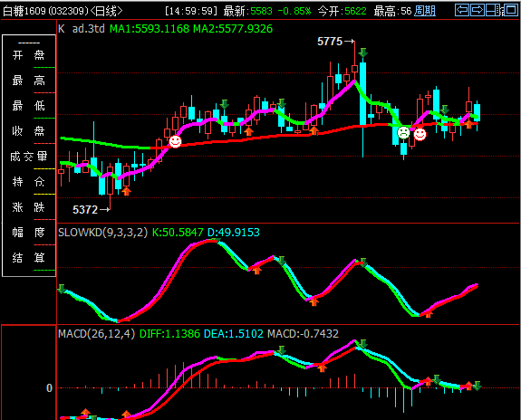Click the rightmost green down arrow in MACD panel
Viewport: 521px width, 420px height.
478,386
